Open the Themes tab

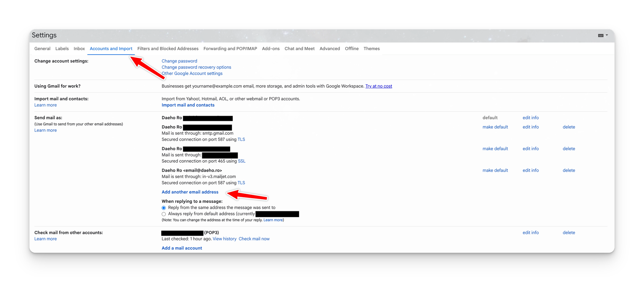point(371,49)
